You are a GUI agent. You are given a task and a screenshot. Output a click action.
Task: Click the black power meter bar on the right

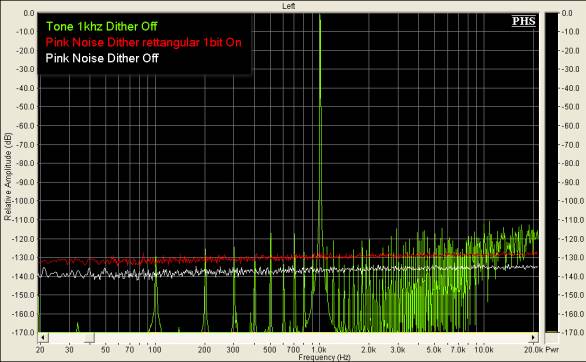pyautogui.click(x=552, y=172)
